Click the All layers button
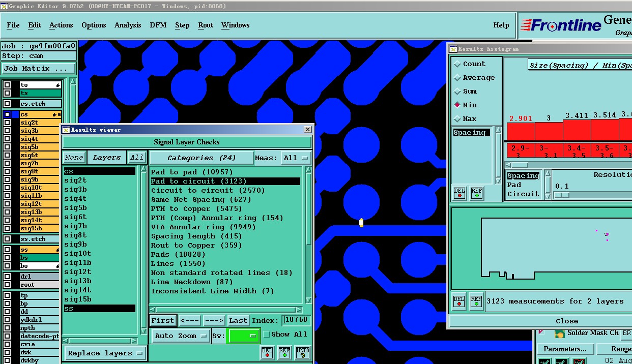The image size is (632, 364). [137, 158]
